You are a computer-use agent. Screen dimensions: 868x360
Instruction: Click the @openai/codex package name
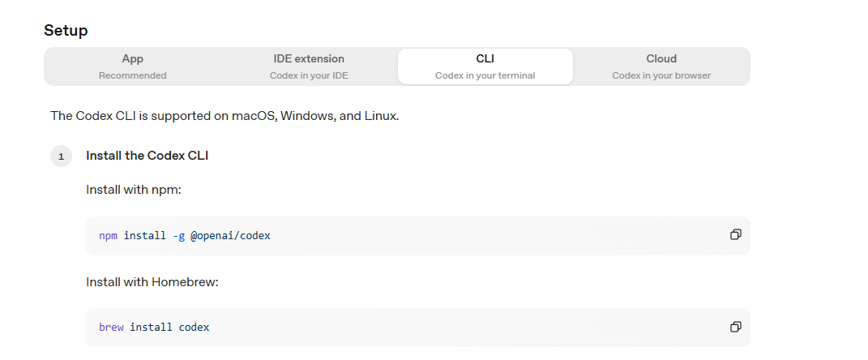[230, 236]
